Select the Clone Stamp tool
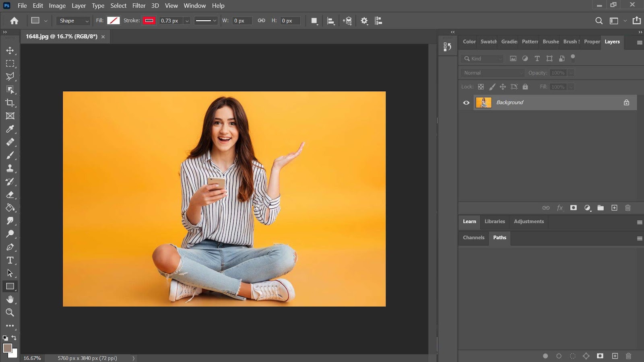Screen dimensions: 644x362 10,169
